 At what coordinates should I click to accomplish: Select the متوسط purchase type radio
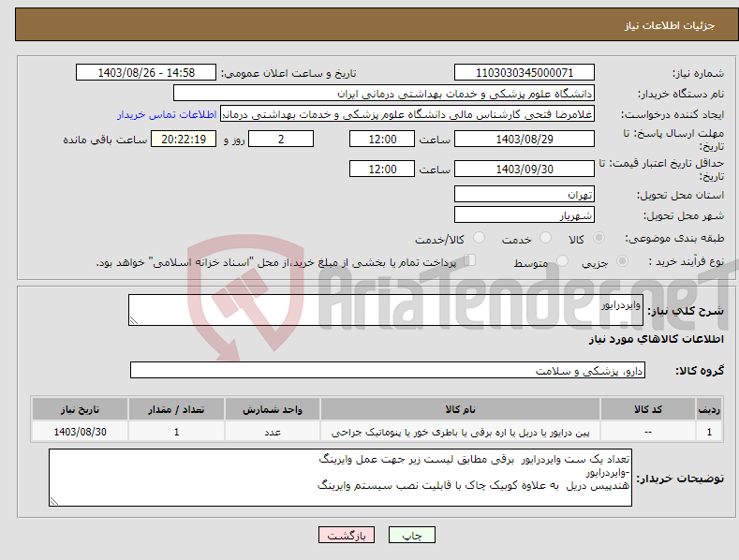point(562,261)
